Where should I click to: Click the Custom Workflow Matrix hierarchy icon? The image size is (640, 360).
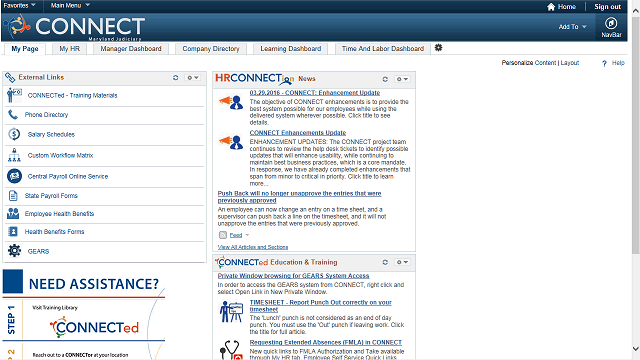coord(14,155)
